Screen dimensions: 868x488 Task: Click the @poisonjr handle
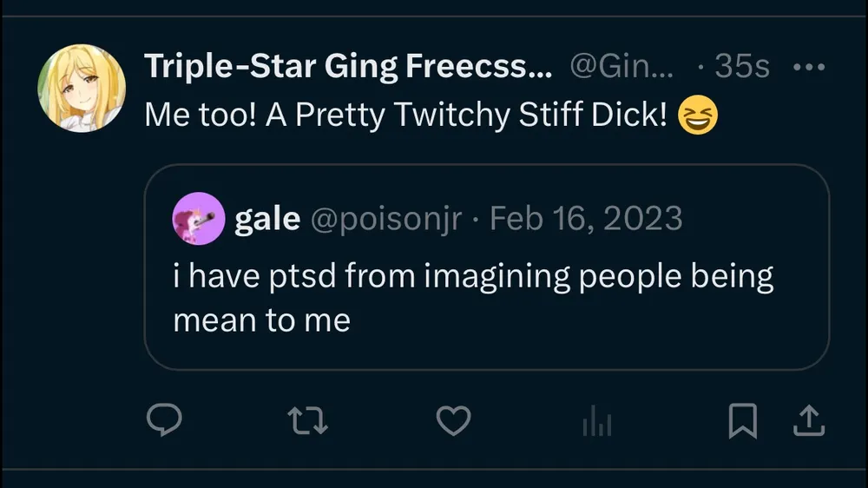click(x=385, y=219)
